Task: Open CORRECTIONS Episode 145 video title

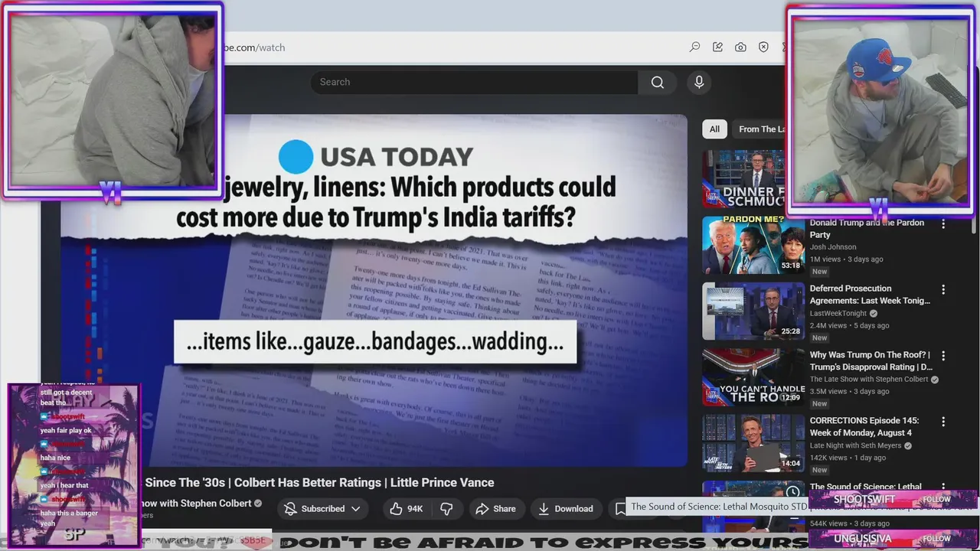Action: coord(864,427)
